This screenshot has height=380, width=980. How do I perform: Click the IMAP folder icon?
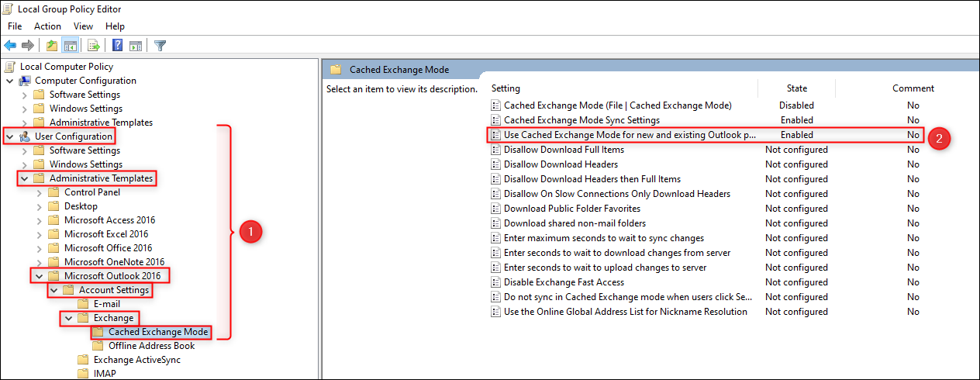pos(83,374)
